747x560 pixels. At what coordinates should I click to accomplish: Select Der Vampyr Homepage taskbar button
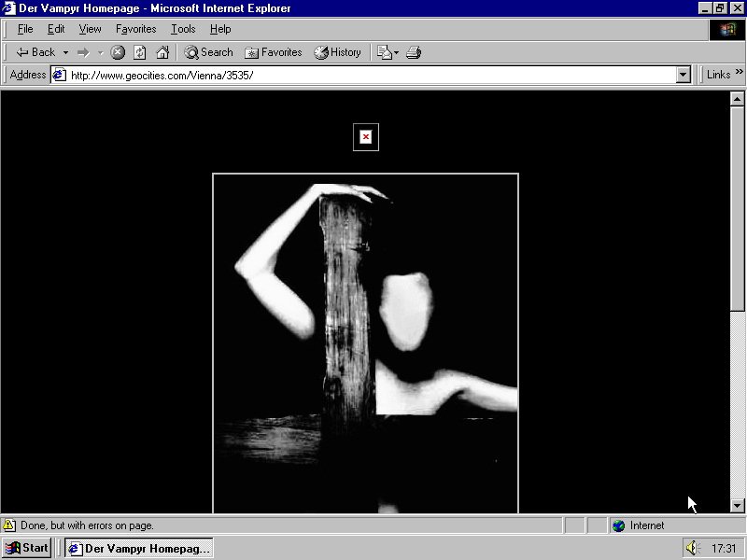pos(138,548)
